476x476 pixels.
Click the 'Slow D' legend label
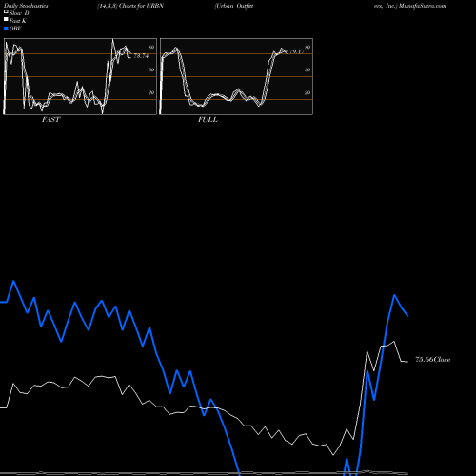pos(19,13)
